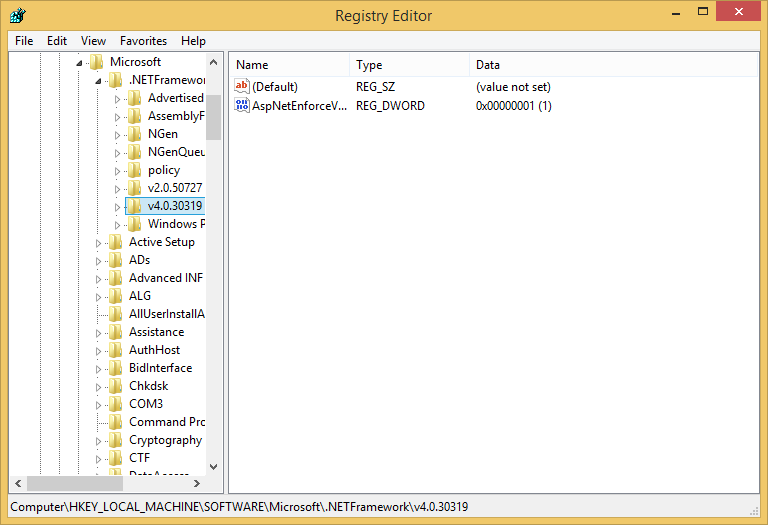This screenshot has width=768, height=525.
Task: Open the View menu
Action: click(93, 41)
